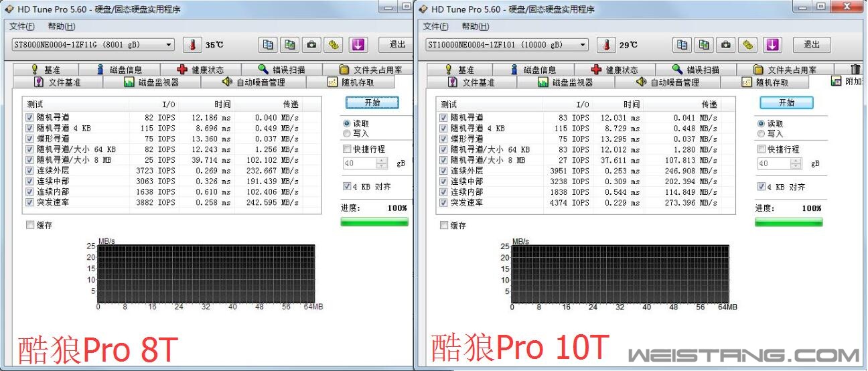Viewport: 868px width, 371px height.
Task: Open the 帮助(H) menu in right window
Action: [476, 26]
